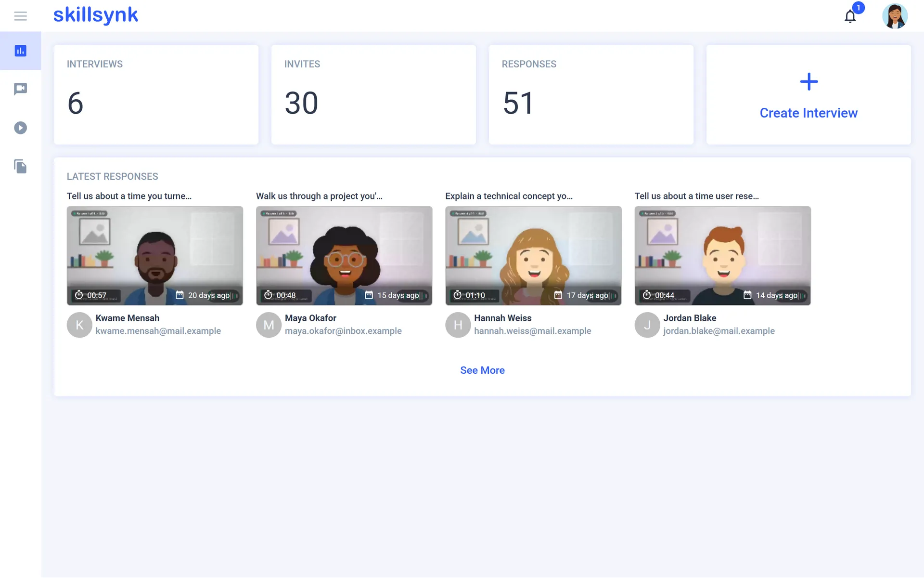Screen dimensions: 924x578
Task: Open the play responses sidebar icon
Action: [20, 128]
